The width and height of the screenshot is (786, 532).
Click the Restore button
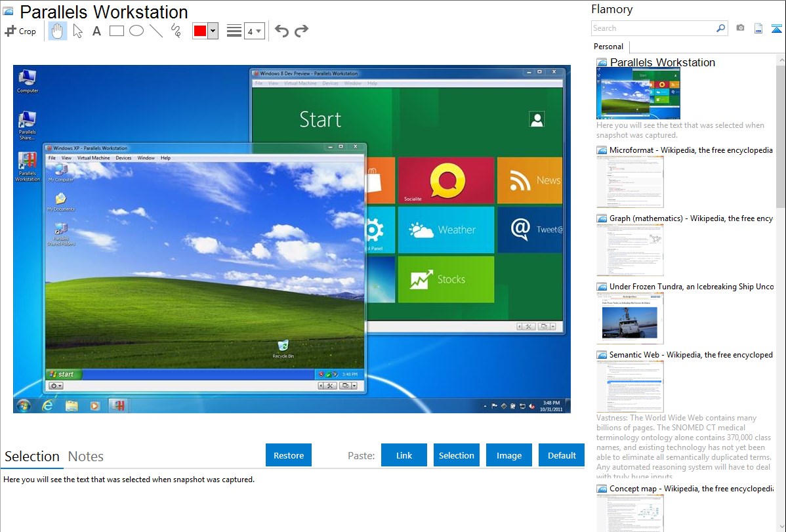point(289,455)
